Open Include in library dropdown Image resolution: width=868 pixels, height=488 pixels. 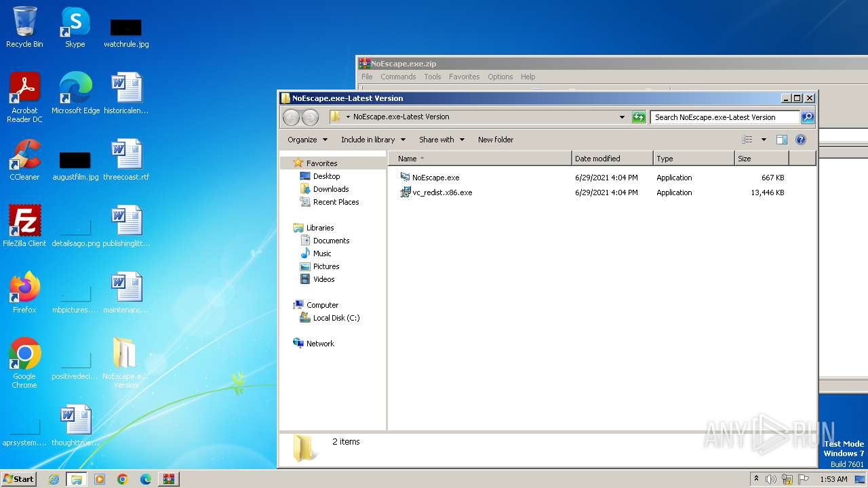point(373,140)
